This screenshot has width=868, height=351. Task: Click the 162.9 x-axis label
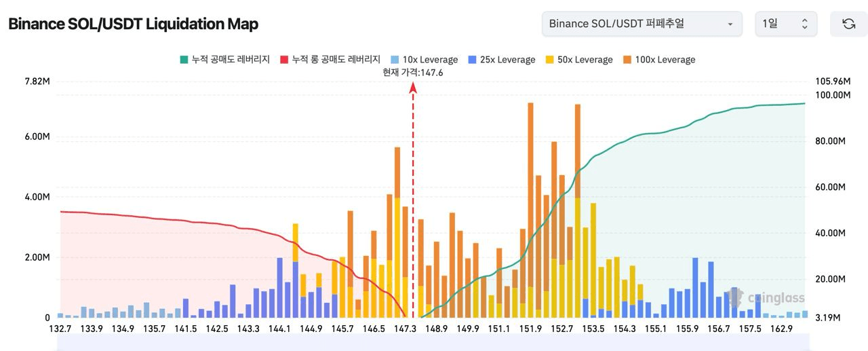coord(781,329)
